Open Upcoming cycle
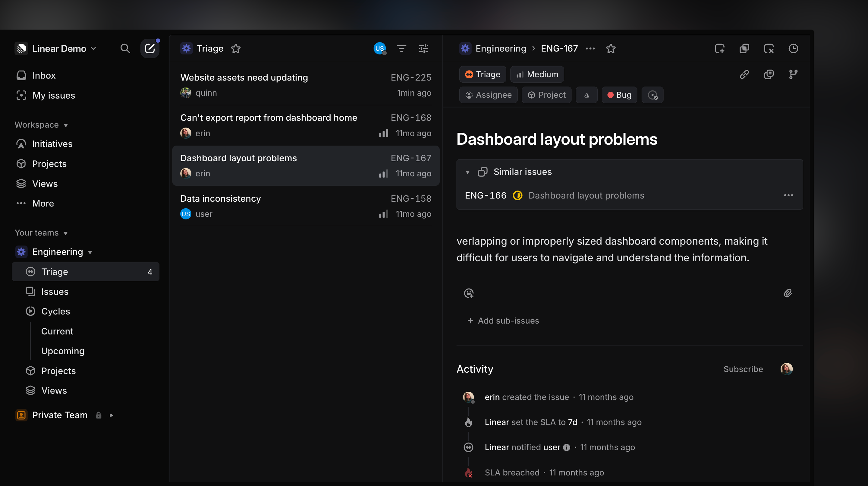The image size is (868, 486). point(63,351)
